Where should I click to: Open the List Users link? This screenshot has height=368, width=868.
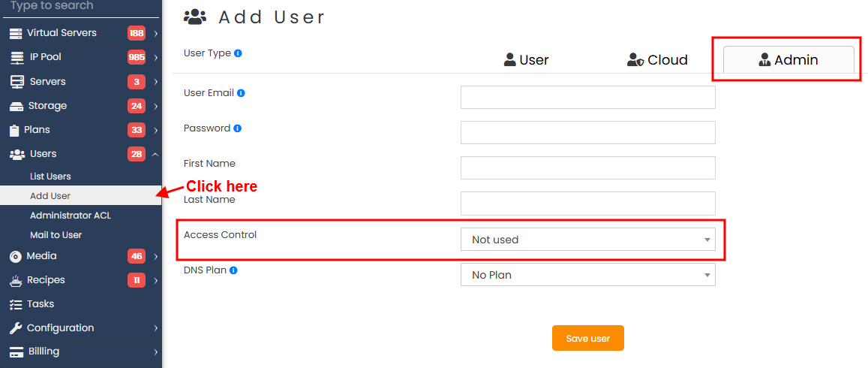point(50,176)
